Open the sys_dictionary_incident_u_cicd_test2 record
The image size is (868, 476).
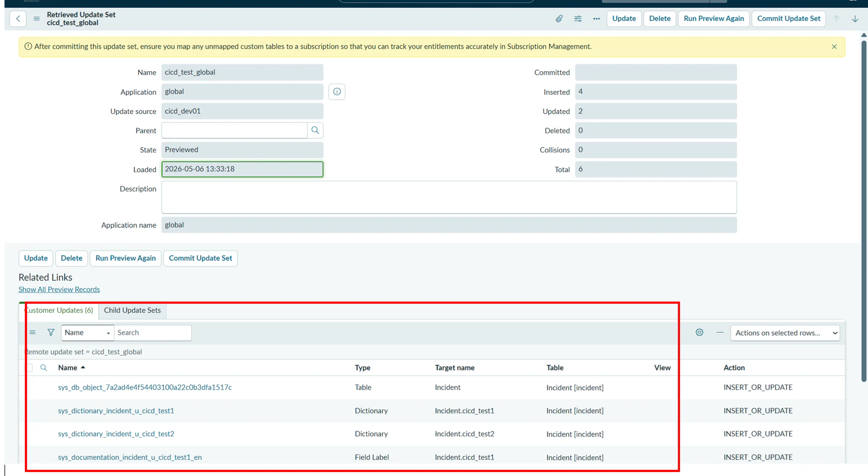[x=116, y=434]
